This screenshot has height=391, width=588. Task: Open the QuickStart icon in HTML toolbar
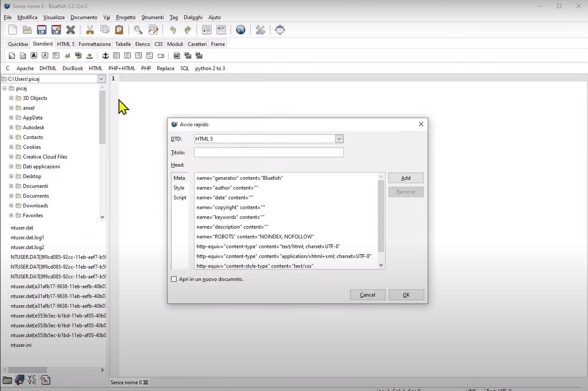(12, 56)
